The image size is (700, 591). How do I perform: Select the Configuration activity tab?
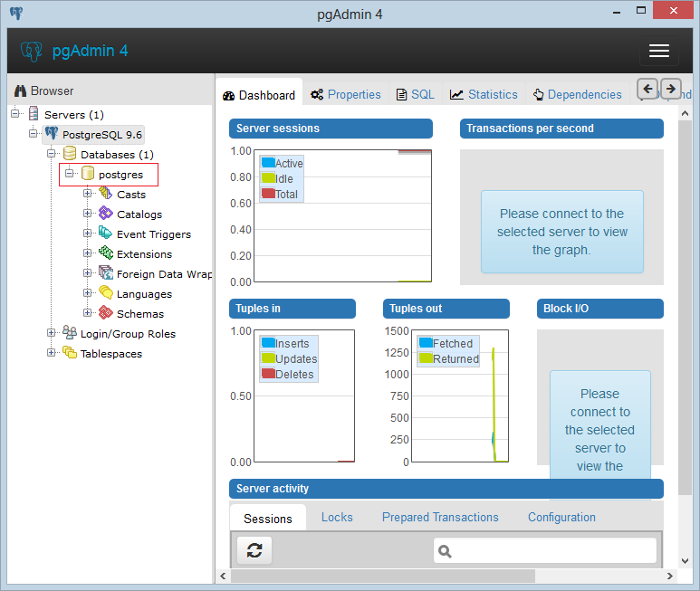coord(561,518)
